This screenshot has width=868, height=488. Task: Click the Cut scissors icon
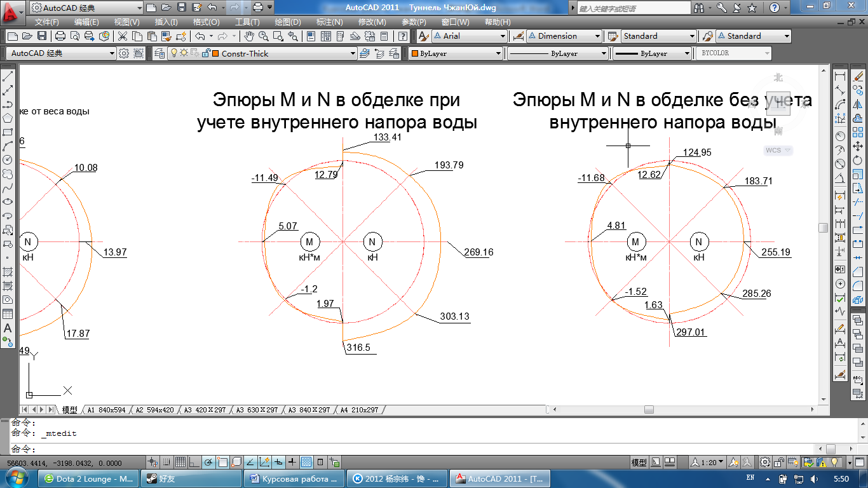(x=122, y=36)
